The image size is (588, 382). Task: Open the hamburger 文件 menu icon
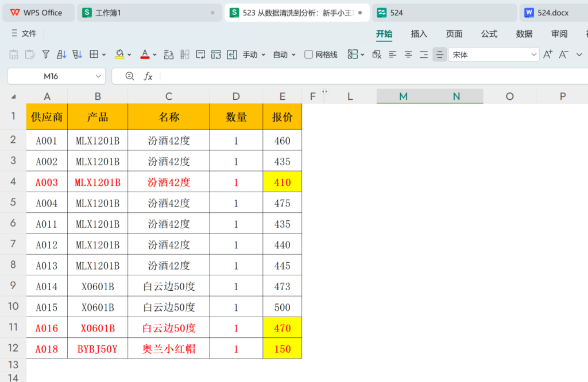[x=14, y=33]
